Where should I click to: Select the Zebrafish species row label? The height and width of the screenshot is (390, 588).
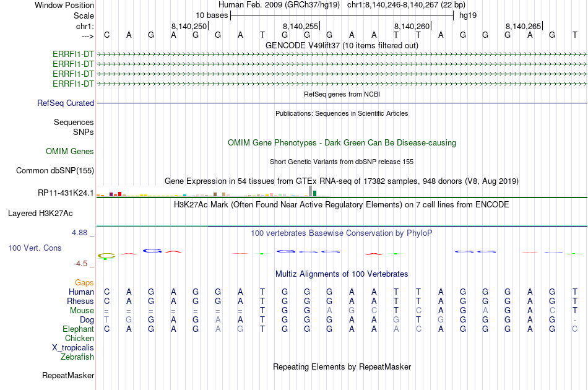pos(77,357)
